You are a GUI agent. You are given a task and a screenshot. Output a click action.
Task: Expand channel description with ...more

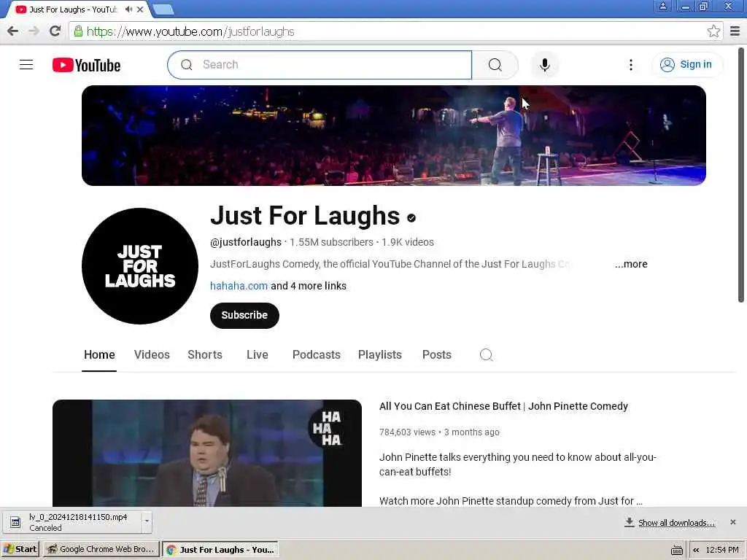631,264
